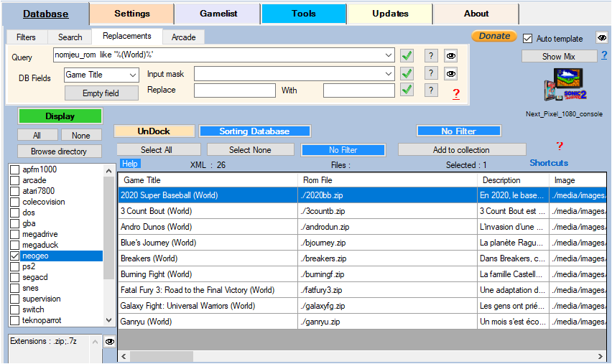Enable the megadrive system checkbox
The width and height of the screenshot is (612, 364).
pos(15,234)
